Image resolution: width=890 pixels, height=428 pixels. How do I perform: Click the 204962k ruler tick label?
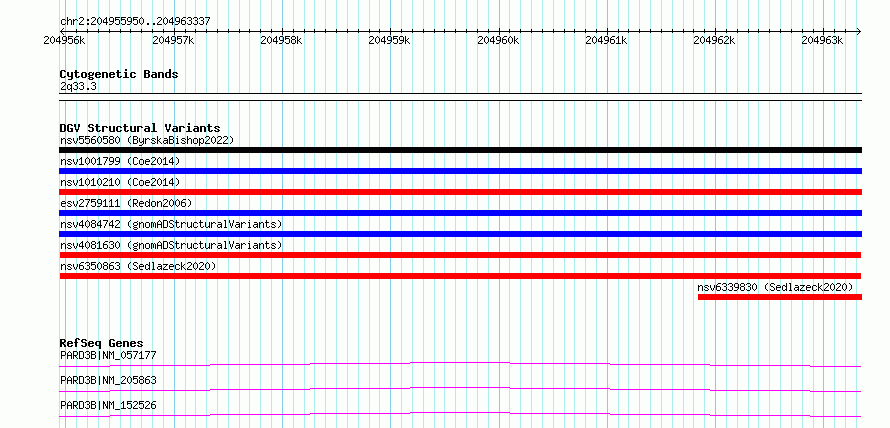click(x=715, y=40)
